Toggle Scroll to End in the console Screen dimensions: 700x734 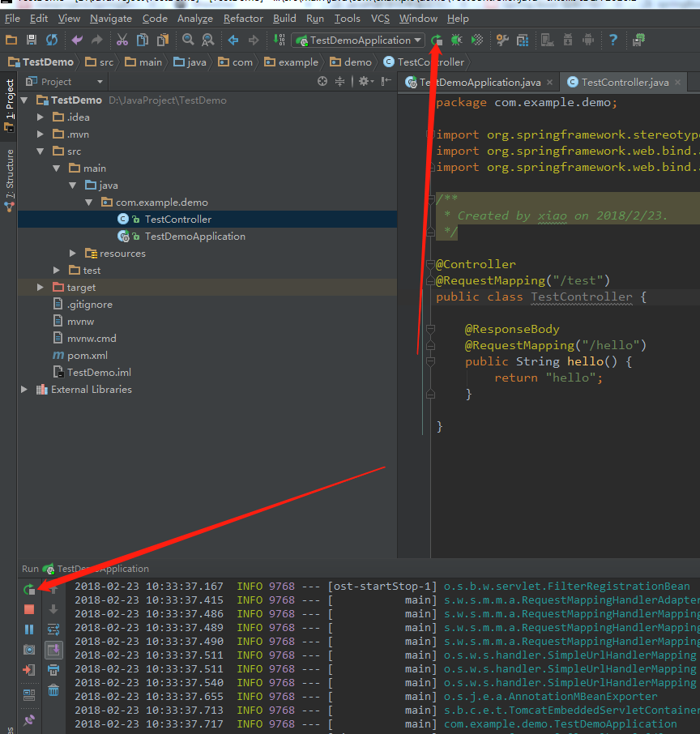53,650
